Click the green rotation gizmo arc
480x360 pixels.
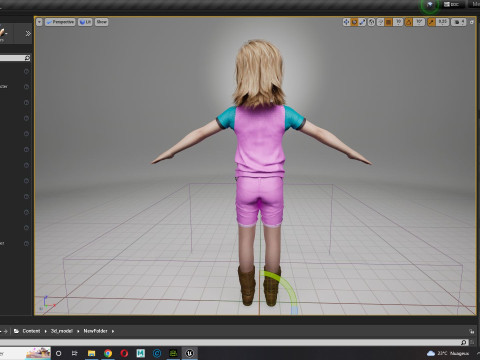(285, 285)
